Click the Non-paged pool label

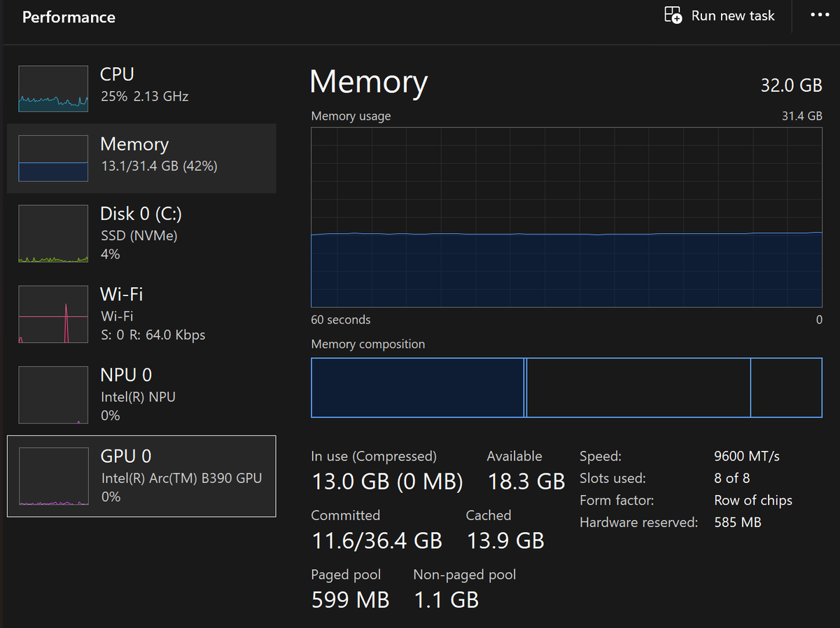point(465,575)
